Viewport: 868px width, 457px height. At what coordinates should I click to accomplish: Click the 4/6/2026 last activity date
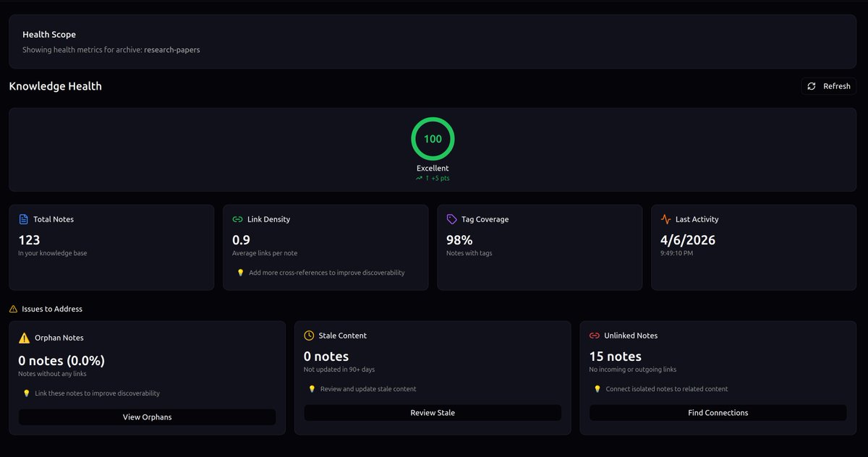[x=688, y=240]
